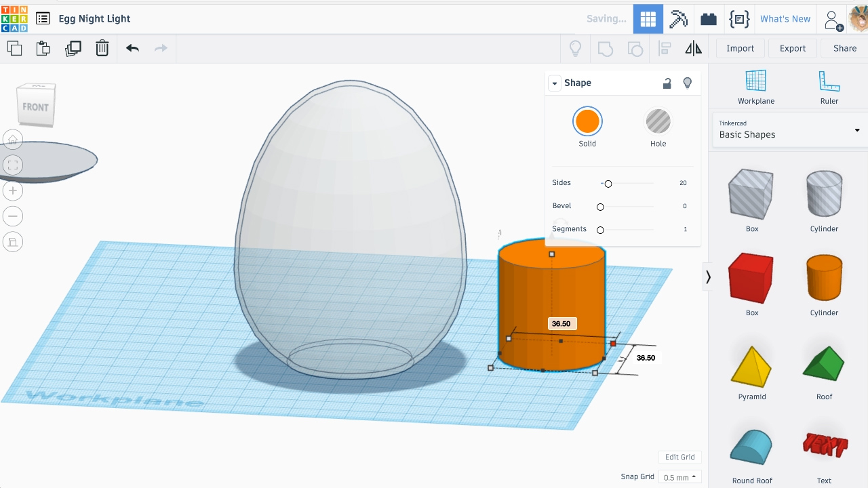868x488 pixels.
Task: Undo the last action
Action: click(x=132, y=48)
